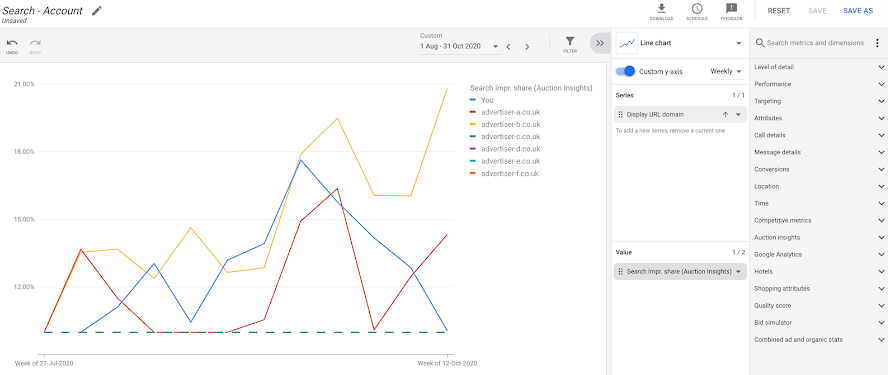Go to the next date range
This screenshot has width=889, height=375.
[527, 47]
